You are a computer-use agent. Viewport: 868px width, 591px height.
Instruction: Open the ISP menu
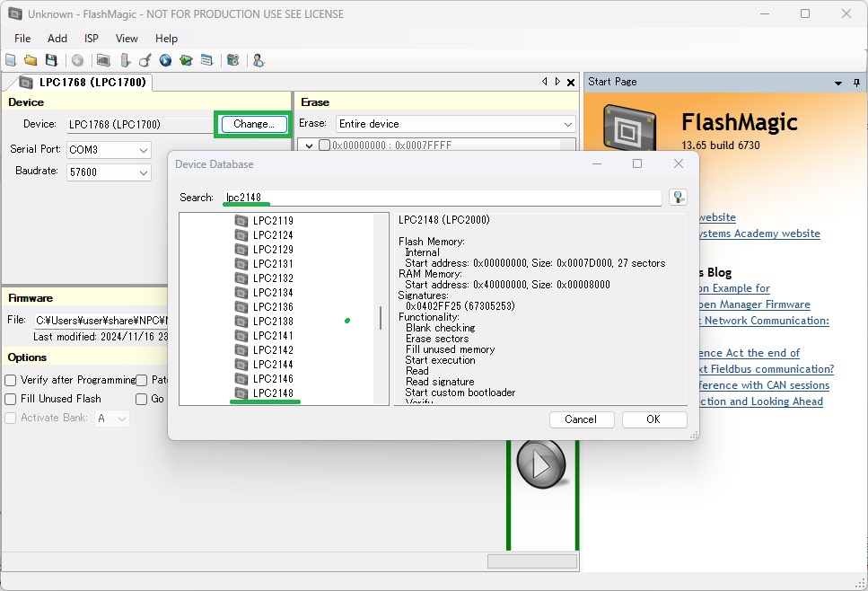[92, 39]
